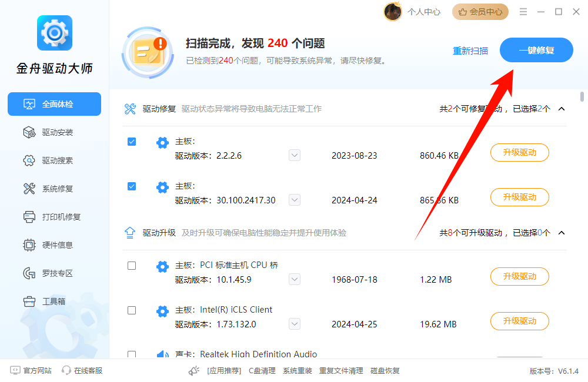Open the 驱动安装 sidebar panel

[54, 132]
